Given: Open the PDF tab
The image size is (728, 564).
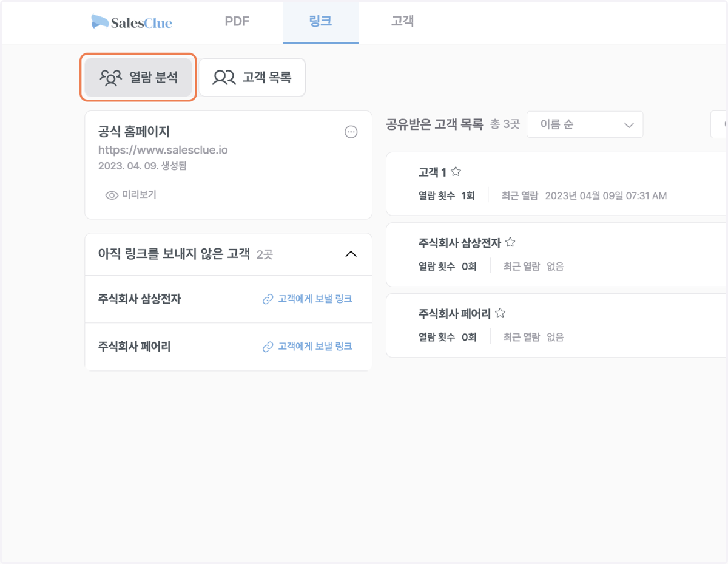Looking at the screenshot, I should (237, 21).
